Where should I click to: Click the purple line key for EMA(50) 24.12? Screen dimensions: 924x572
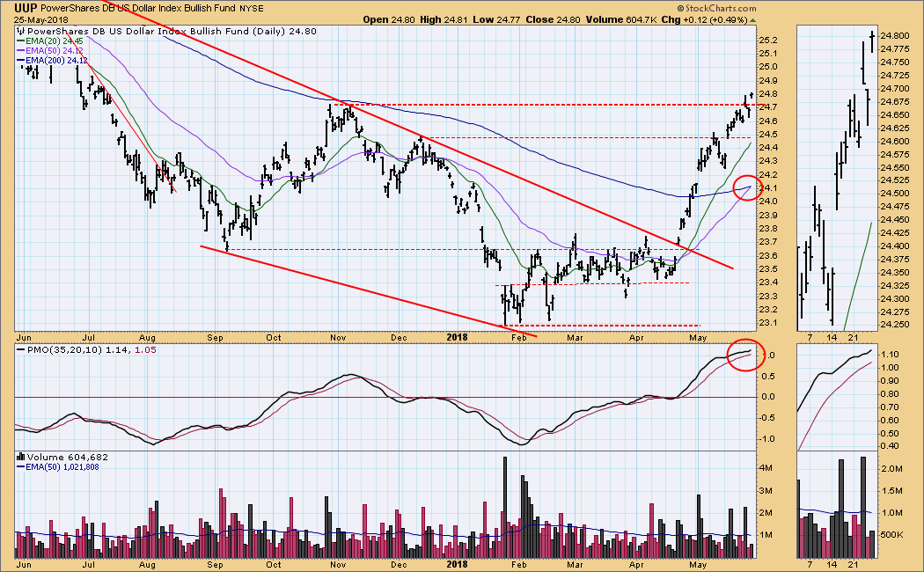(20, 51)
